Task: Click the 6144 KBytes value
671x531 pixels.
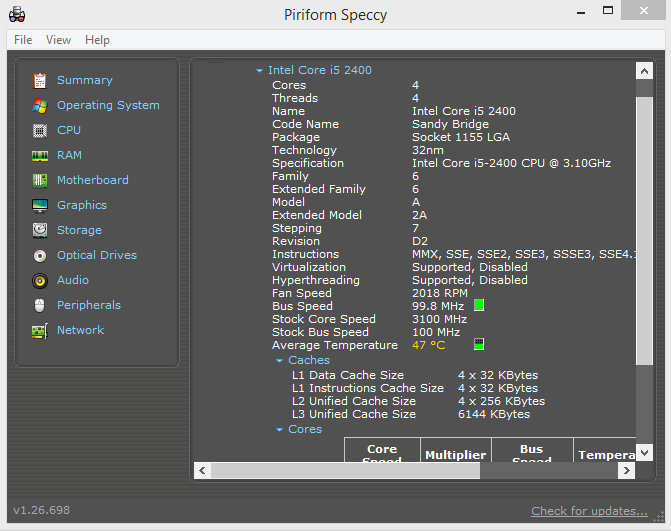Action: [x=494, y=414]
